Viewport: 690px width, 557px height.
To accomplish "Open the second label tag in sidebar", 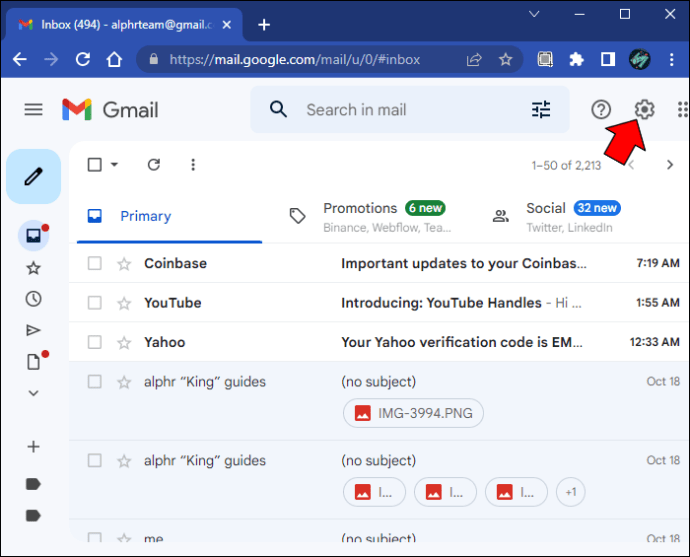I will tap(33, 515).
